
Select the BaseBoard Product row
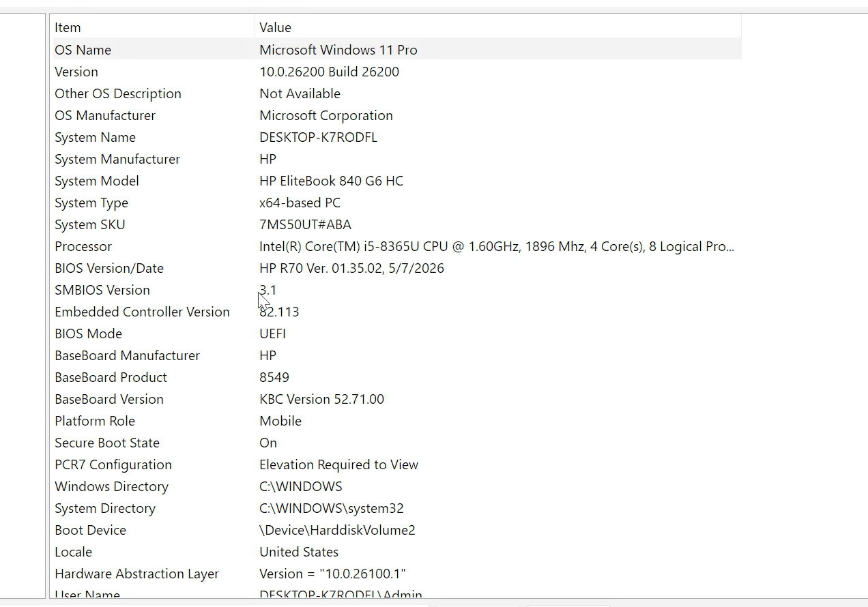[397, 377]
